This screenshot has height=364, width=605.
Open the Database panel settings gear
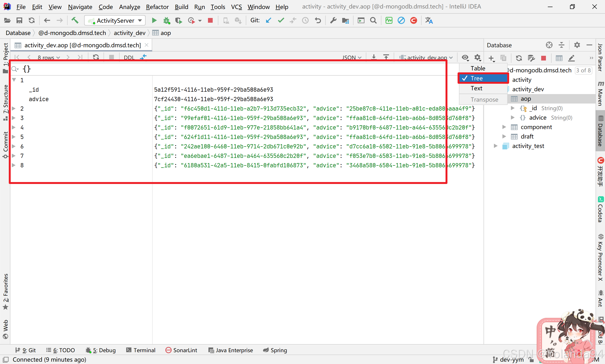577,45
